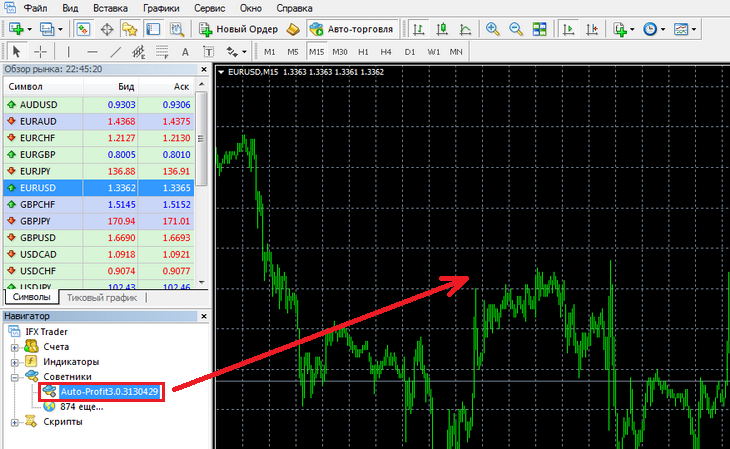This screenshot has height=449, width=730.
Task: Toggle the Terminal window icon
Action: click(153, 29)
